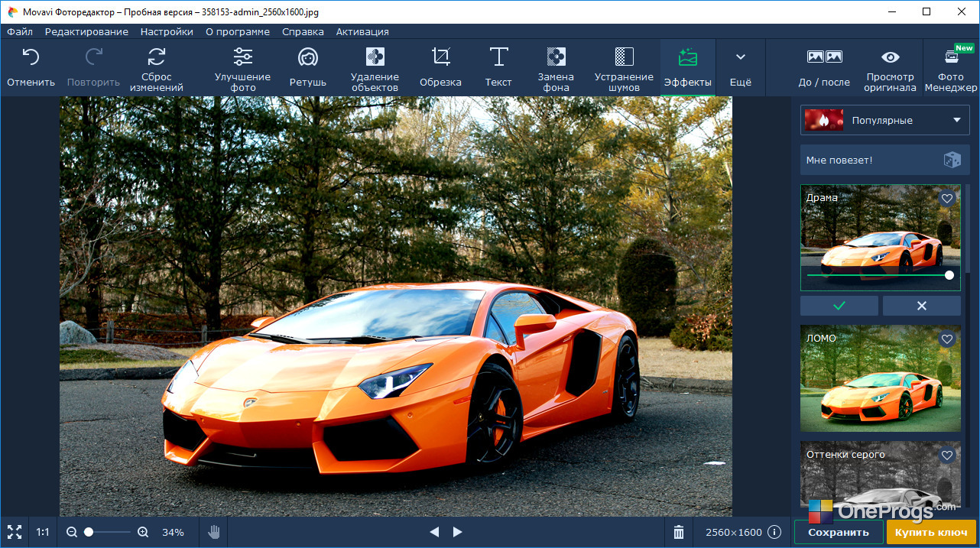The width and height of the screenshot is (980, 548).
Task: Click the Купить ключ button
Action: [x=931, y=532]
